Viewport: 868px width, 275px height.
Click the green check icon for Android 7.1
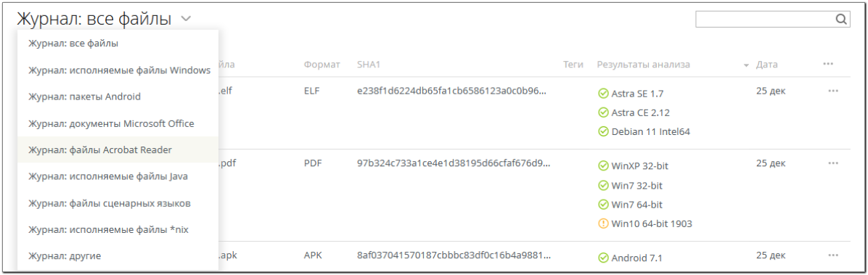point(603,258)
